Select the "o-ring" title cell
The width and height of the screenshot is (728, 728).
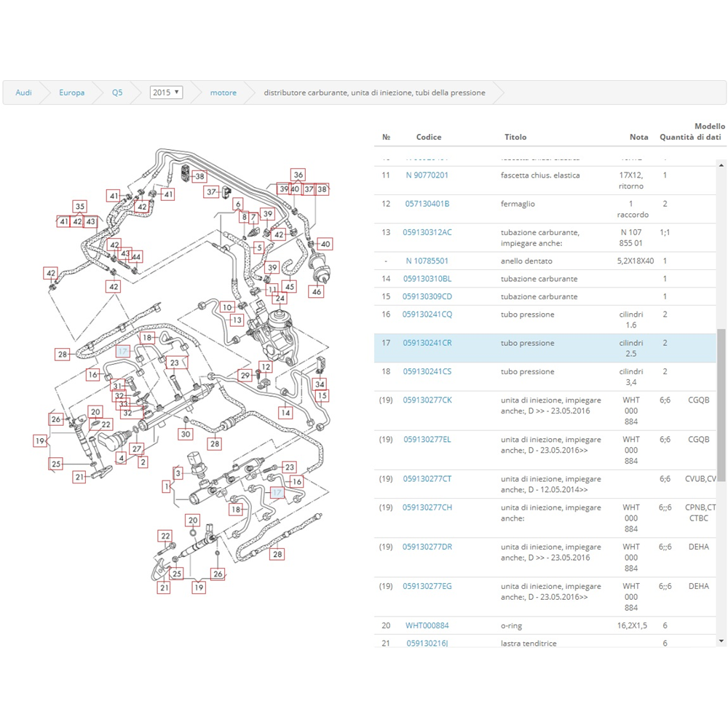[x=511, y=625]
